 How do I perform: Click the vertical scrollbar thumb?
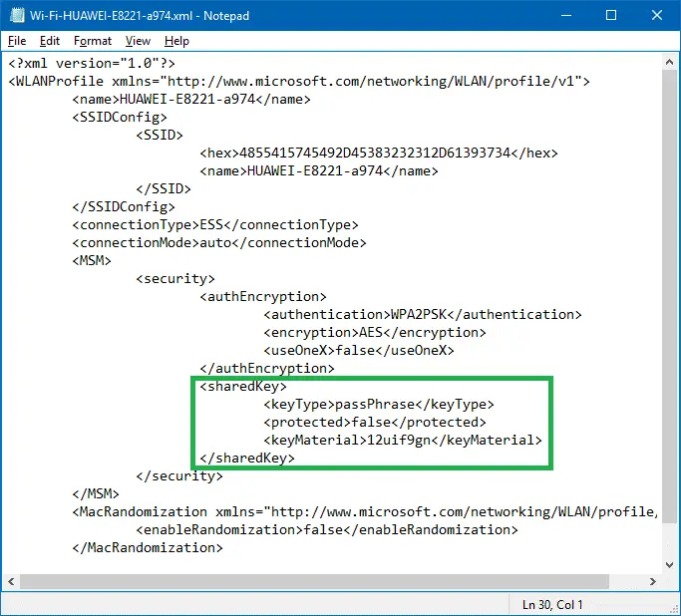click(x=669, y=296)
